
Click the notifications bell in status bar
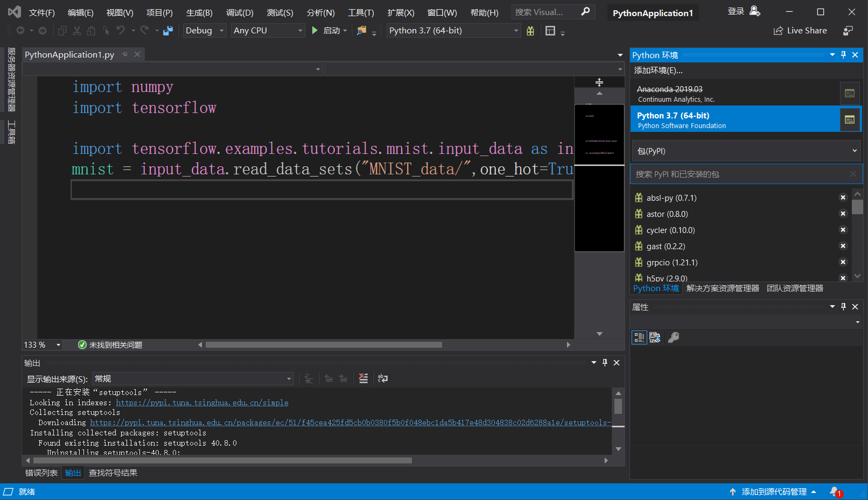pyautogui.click(x=835, y=491)
